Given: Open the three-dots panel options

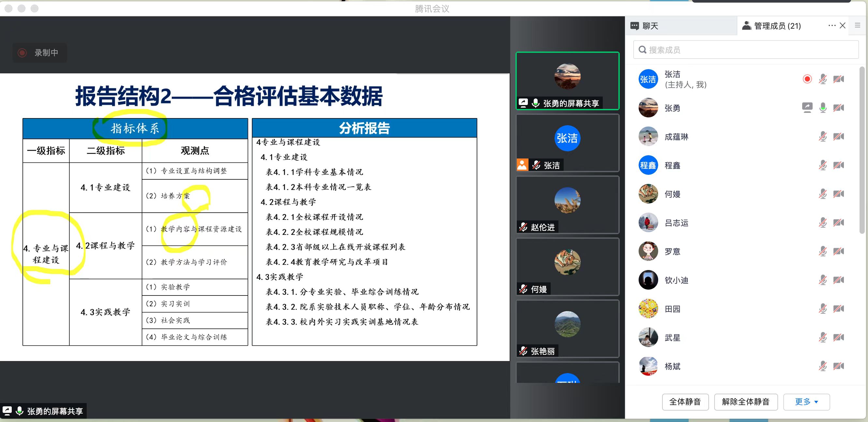Looking at the screenshot, I should coord(832,26).
